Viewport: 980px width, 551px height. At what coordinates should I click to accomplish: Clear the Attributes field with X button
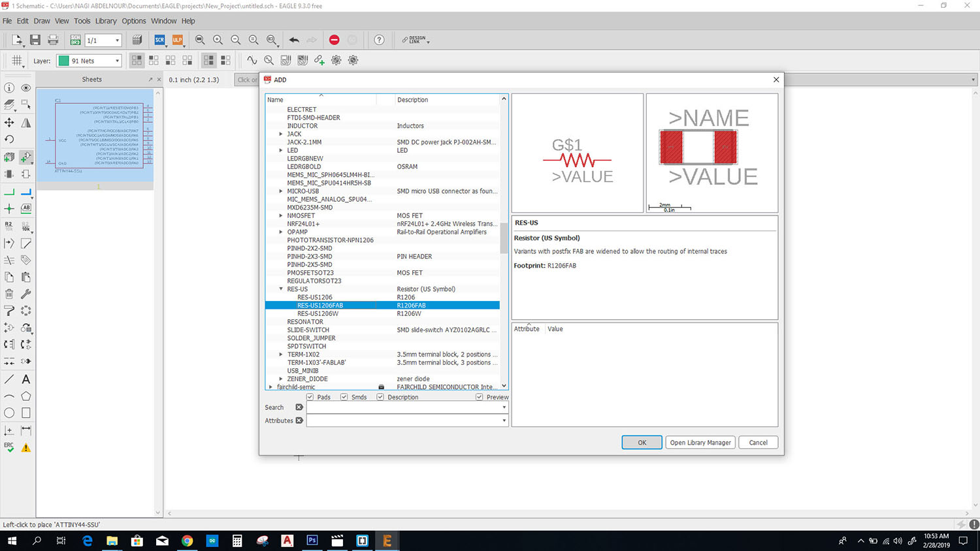(x=299, y=420)
